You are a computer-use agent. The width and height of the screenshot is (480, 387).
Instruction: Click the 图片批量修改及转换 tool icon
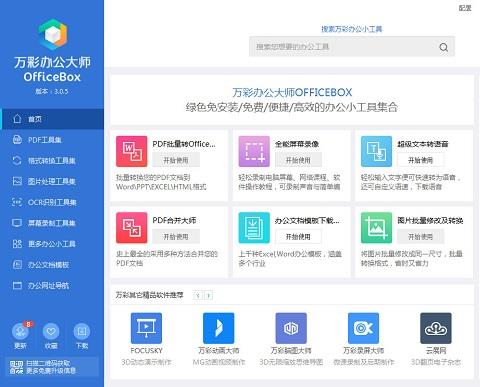(x=376, y=228)
